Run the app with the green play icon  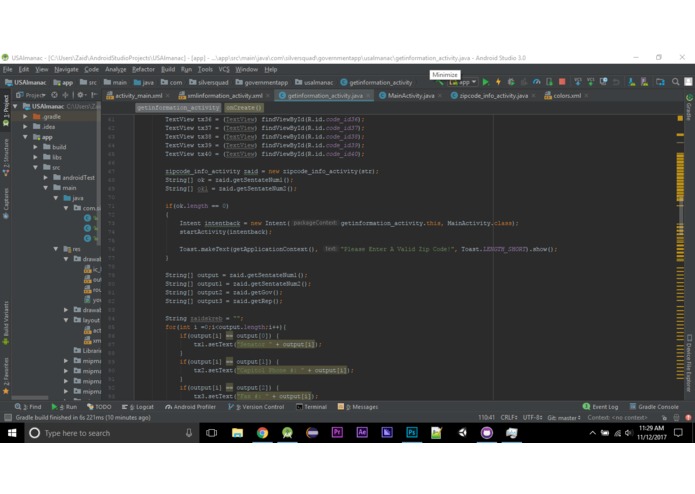click(x=485, y=82)
